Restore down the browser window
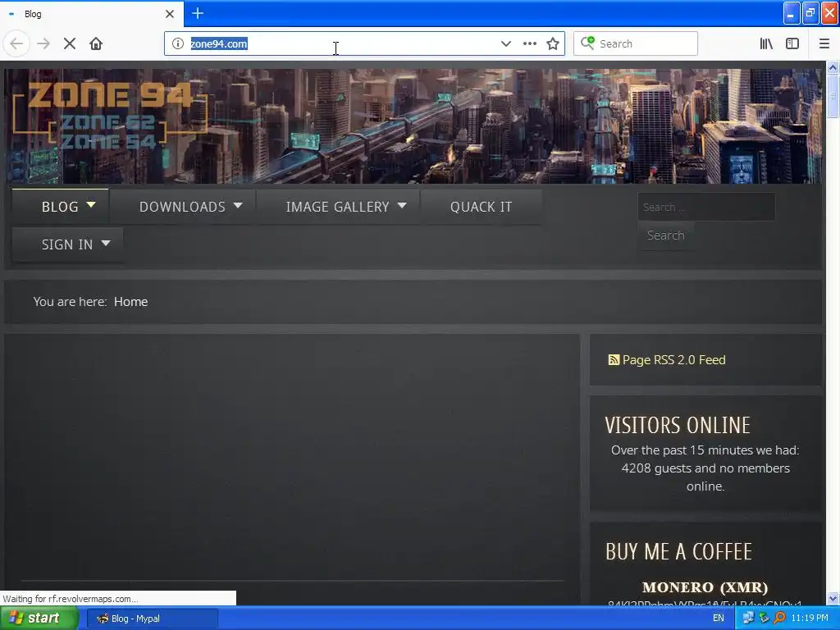Image resolution: width=840 pixels, height=630 pixels. [x=810, y=13]
